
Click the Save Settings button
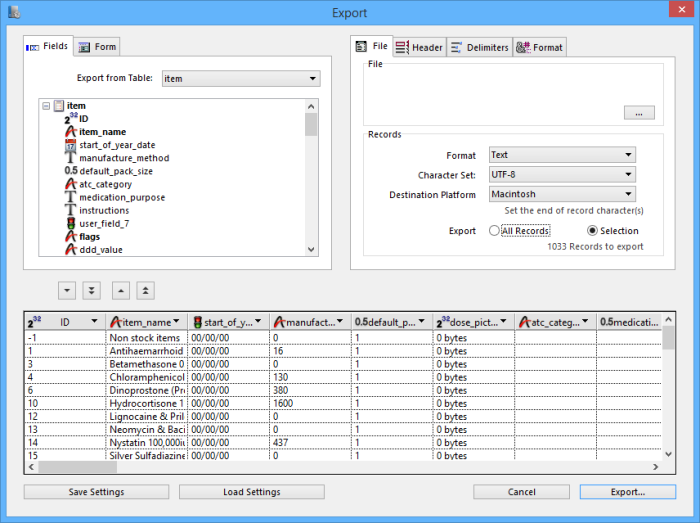(96, 492)
